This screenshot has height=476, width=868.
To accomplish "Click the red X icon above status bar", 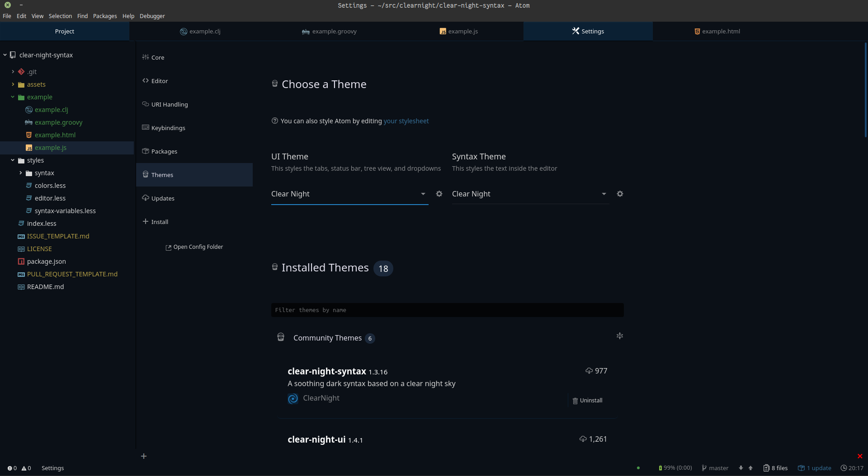I will pyautogui.click(x=860, y=456).
